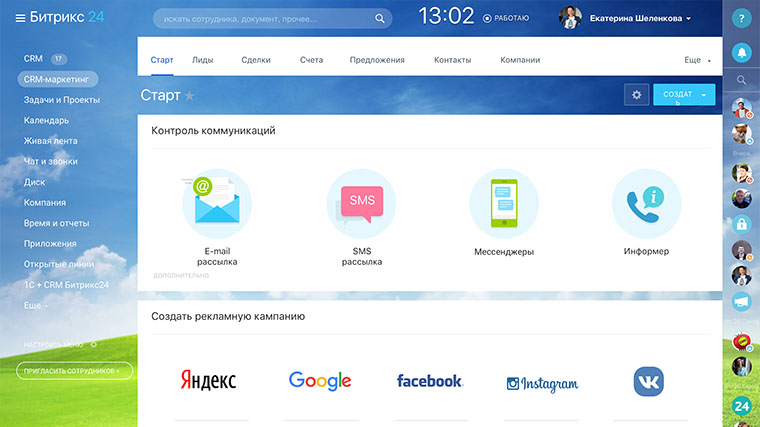This screenshot has height=427, width=760.
Task: Open the arrow on Создать button
Action: point(704,95)
